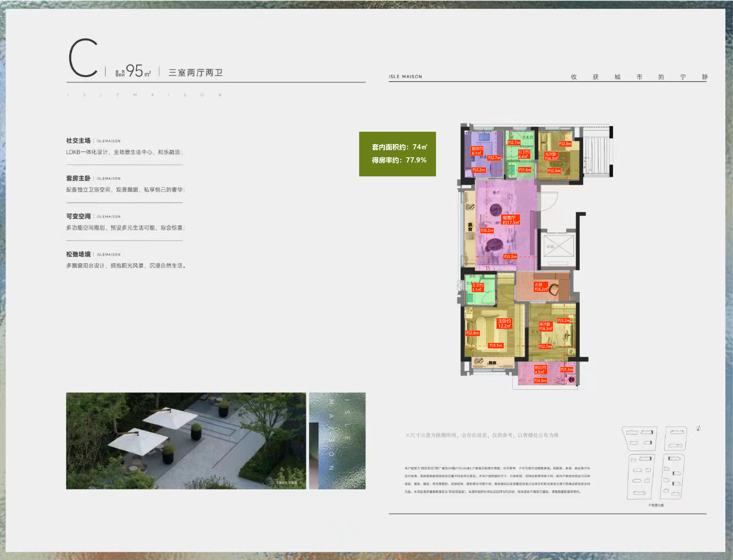This screenshot has height=560, width=733.
Task: Click the 松弛场境 heading
Action: pyautogui.click(x=78, y=254)
